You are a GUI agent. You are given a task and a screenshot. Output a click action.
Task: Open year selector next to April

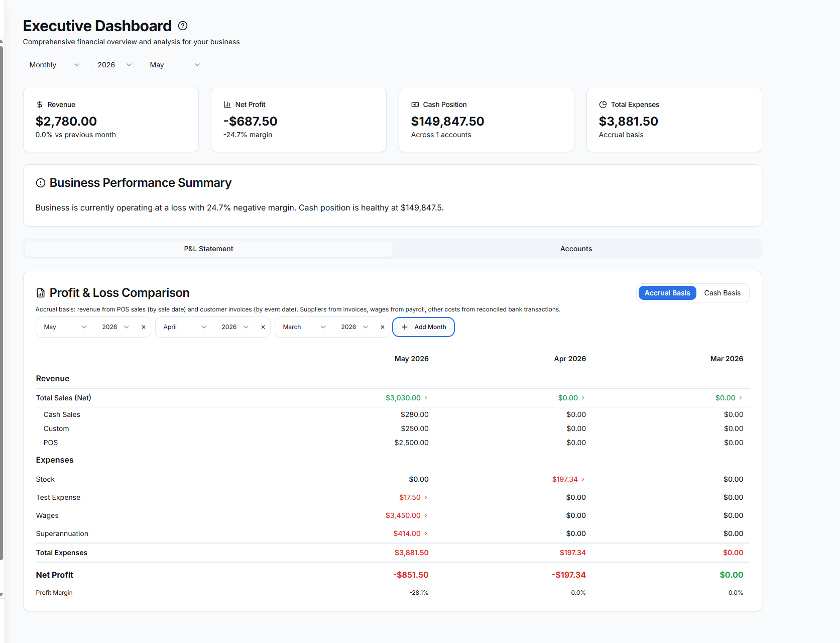point(235,327)
